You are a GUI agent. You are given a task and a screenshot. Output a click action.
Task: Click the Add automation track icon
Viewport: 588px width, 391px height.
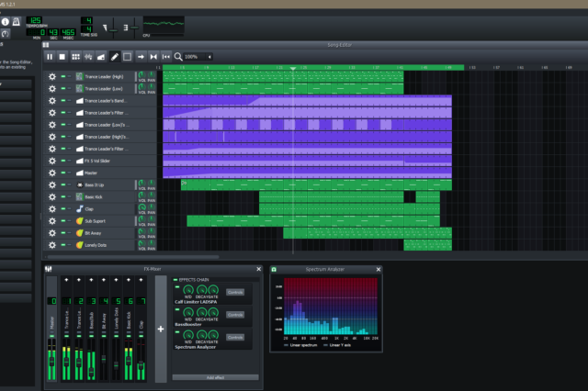102,56
